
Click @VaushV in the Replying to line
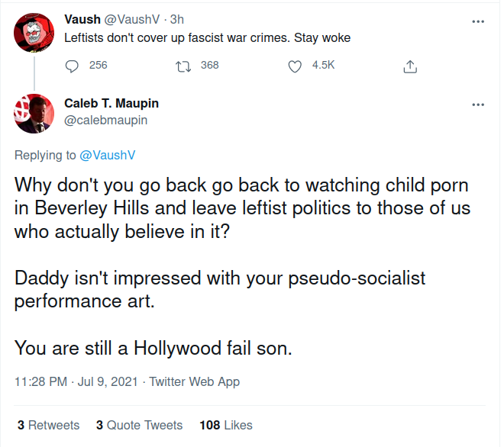click(108, 155)
